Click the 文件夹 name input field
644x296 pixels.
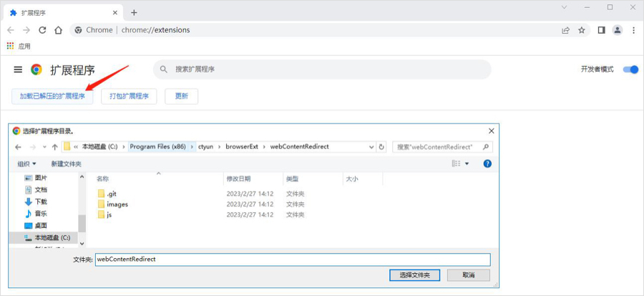(x=293, y=259)
